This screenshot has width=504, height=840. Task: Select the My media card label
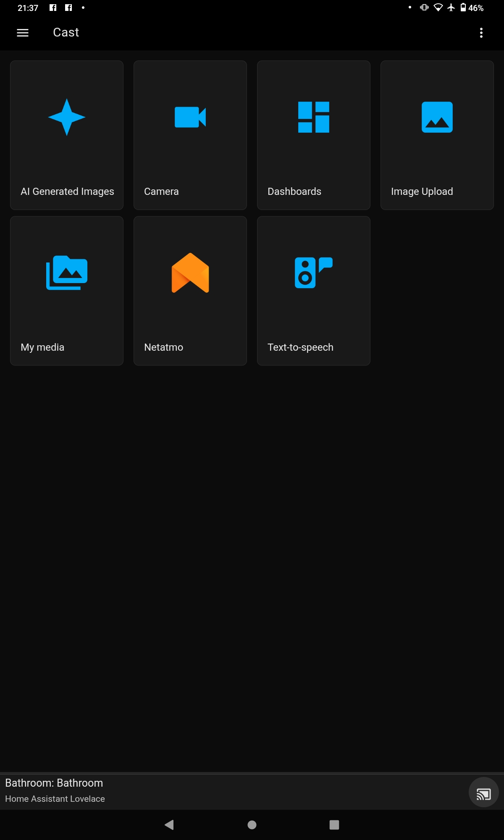click(x=42, y=347)
